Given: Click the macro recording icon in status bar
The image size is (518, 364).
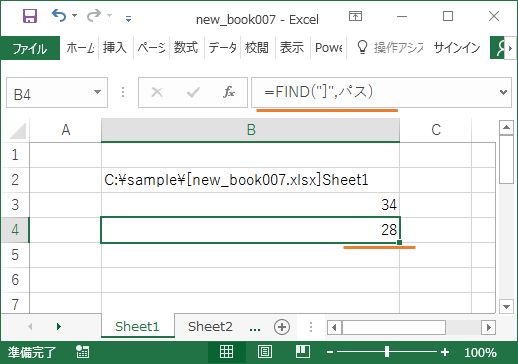Looking at the screenshot, I should tap(82, 352).
